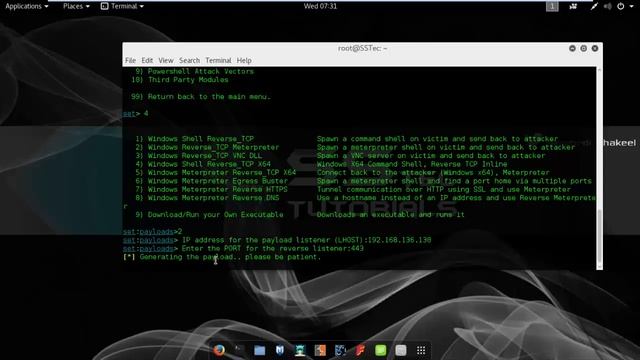Click text 'Windows Meterpreter Reverse DNS'
The height and width of the screenshot is (360, 640).
pos(213,198)
